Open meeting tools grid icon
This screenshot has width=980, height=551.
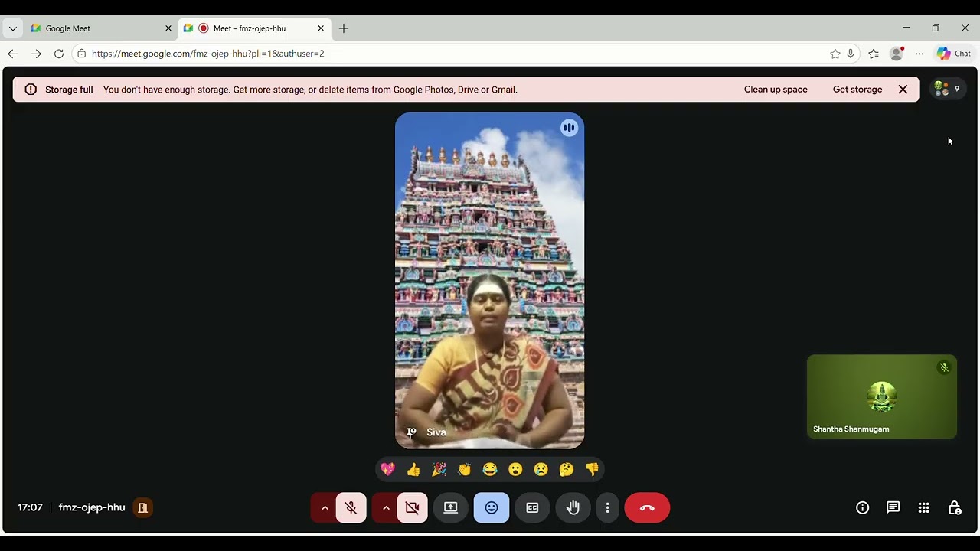924,507
